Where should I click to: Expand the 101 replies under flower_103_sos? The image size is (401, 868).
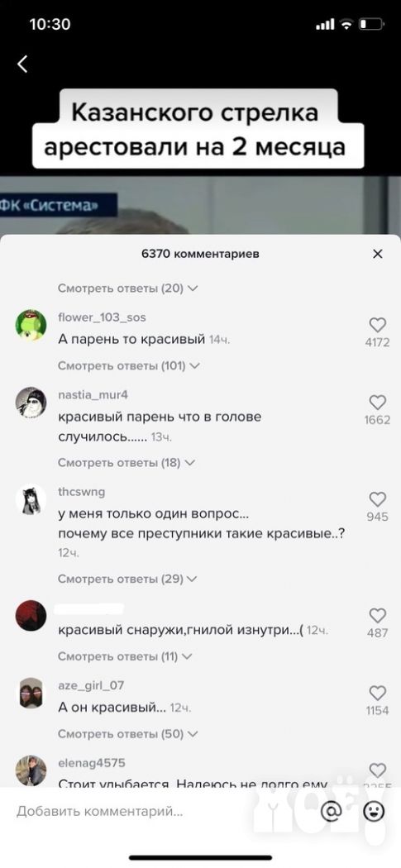128,365
